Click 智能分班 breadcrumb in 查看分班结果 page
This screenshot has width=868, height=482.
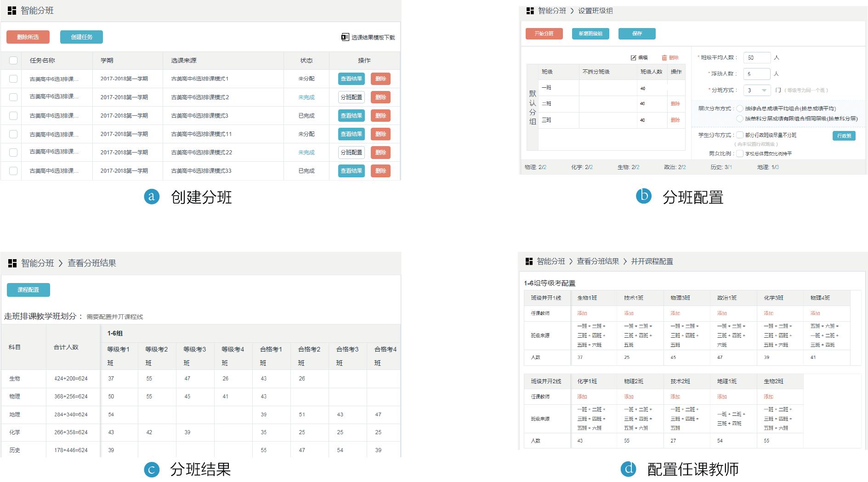38,263
